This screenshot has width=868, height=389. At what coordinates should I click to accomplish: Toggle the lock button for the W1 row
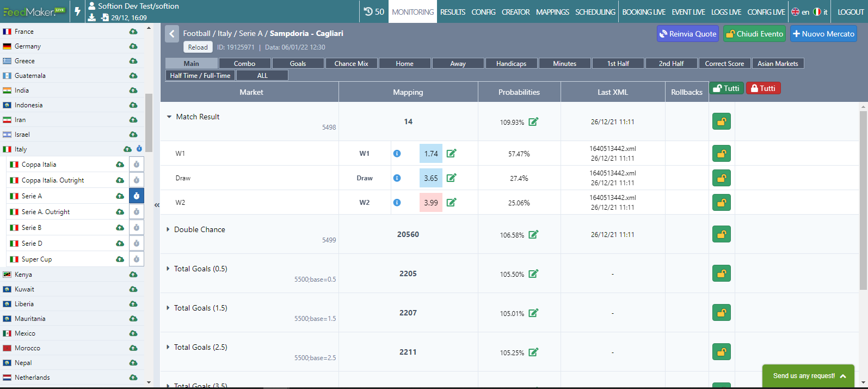click(x=722, y=154)
